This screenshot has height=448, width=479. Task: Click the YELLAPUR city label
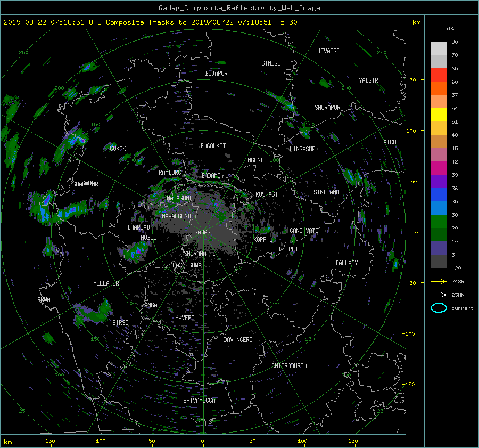click(106, 283)
